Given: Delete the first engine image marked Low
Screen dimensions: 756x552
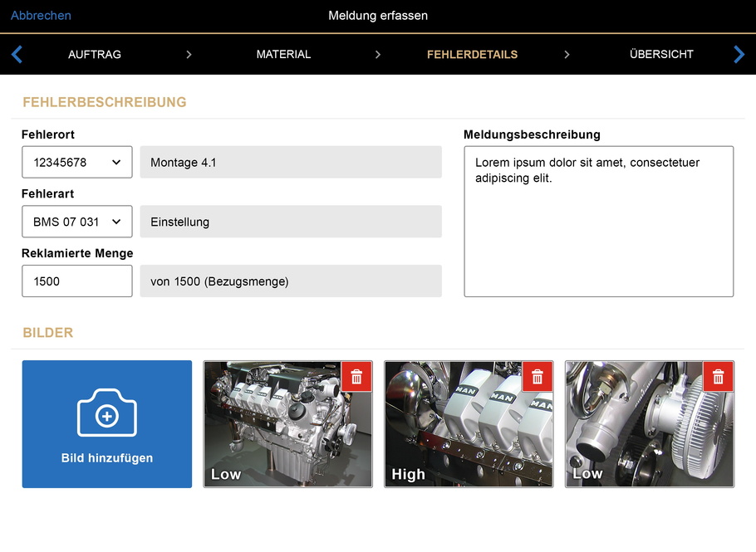Looking at the screenshot, I should point(356,376).
